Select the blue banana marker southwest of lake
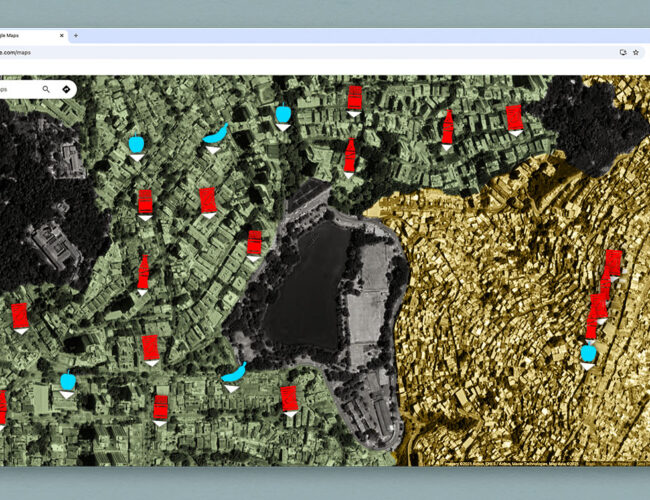The height and width of the screenshot is (500, 650). coord(233,373)
